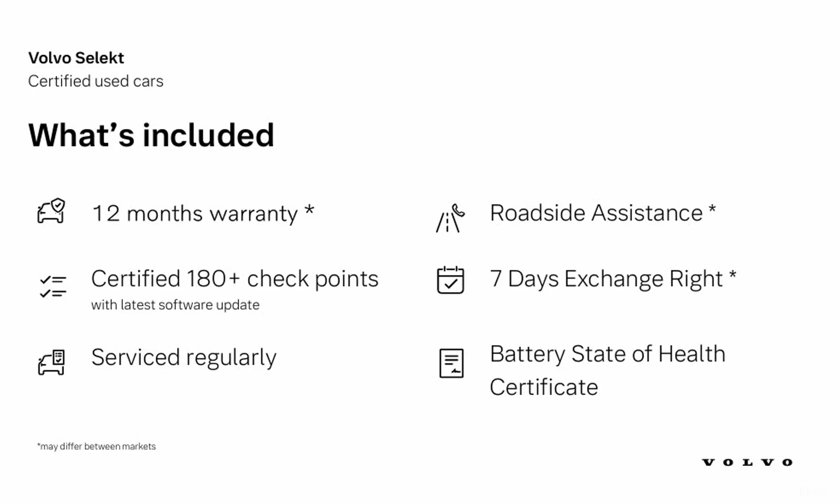840x504 pixels.
Task: Click 'may differ between markets' footnote
Action: [97, 446]
